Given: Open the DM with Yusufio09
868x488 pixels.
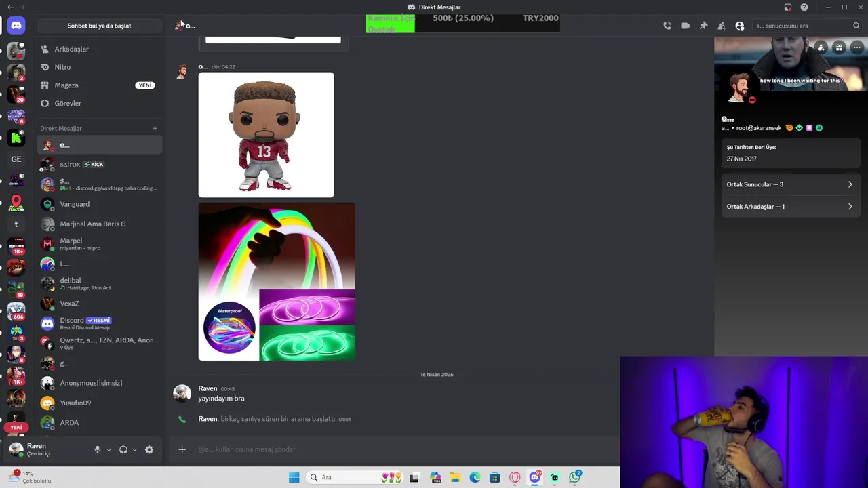Looking at the screenshot, I should pos(99,403).
